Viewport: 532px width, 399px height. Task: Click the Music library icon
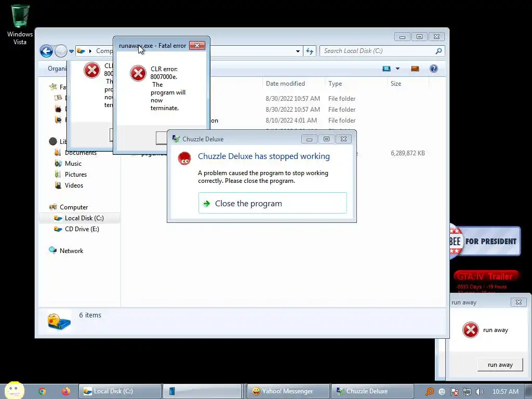[x=58, y=164]
